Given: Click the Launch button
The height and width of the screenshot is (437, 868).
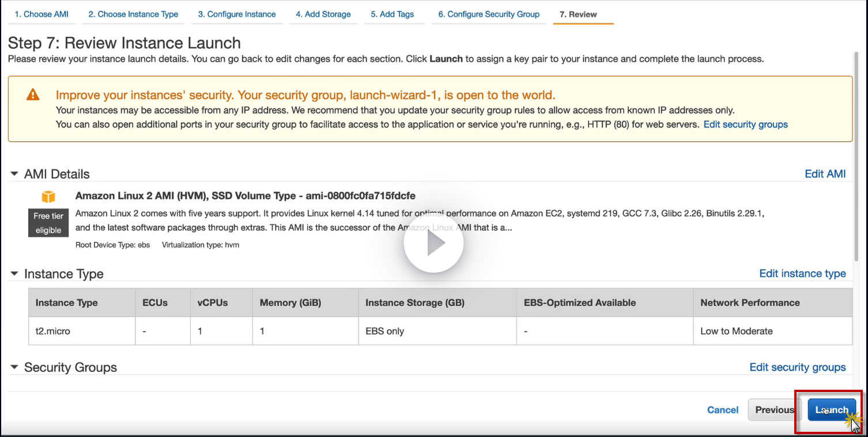Looking at the screenshot, I should [x=831, y=410].
